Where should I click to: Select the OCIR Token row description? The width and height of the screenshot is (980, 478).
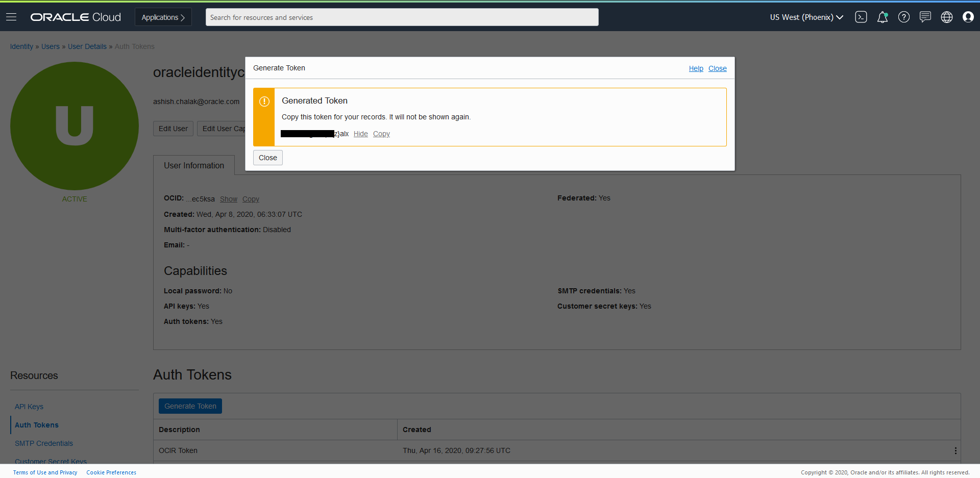coord(178,450)
